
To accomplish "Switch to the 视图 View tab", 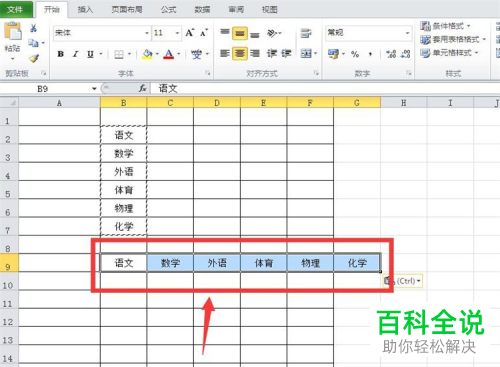I will (270, 9).
